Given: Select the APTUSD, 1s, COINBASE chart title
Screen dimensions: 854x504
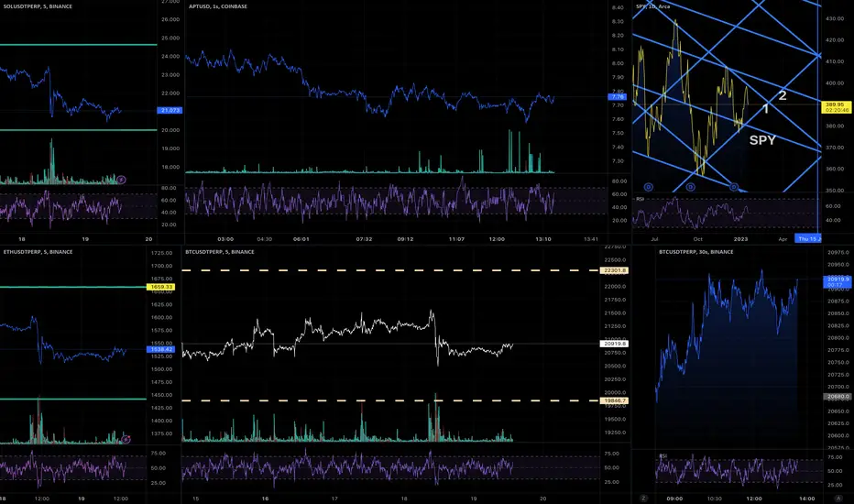Looking at the screenshot, I should (x=218, y=6).
